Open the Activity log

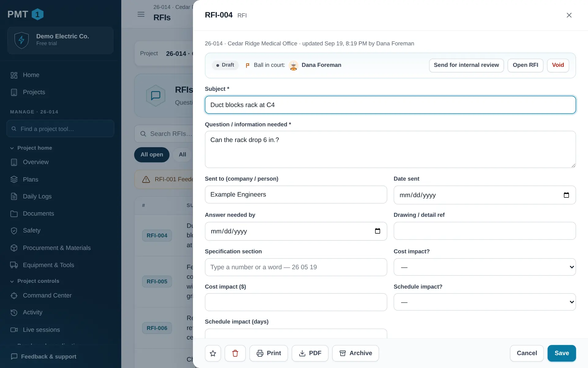click(x=61, y=312)
